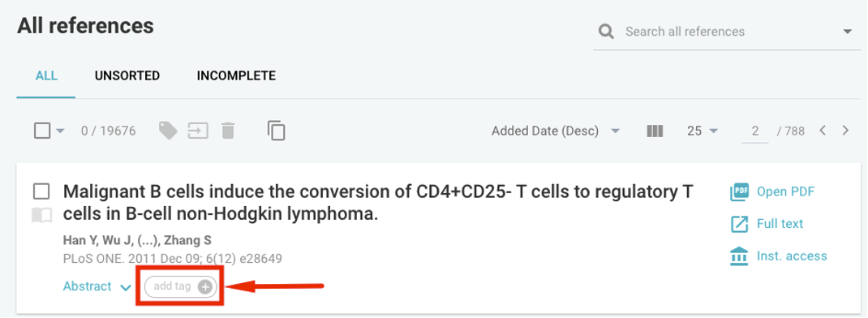
Task: Open the Added Date (Desc) sort dropdown
Action: pos(555,131)
